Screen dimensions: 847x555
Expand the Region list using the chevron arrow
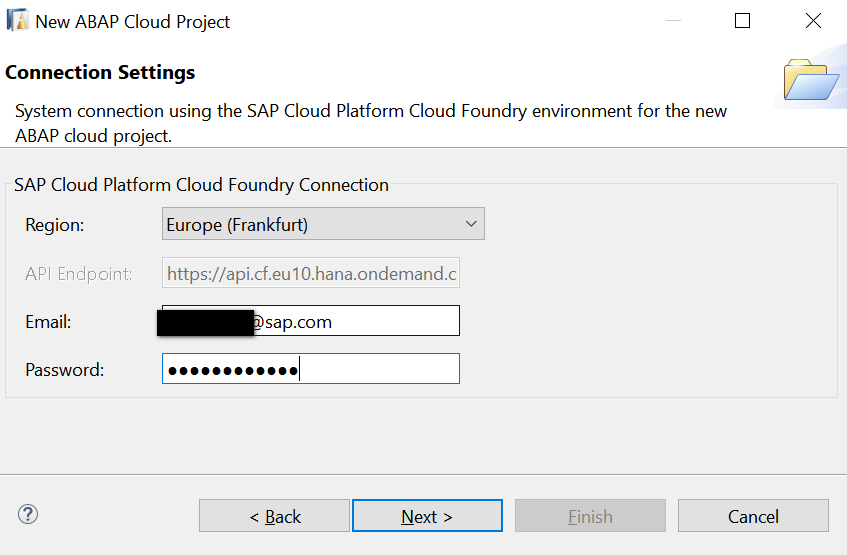[x=471, y=225]
